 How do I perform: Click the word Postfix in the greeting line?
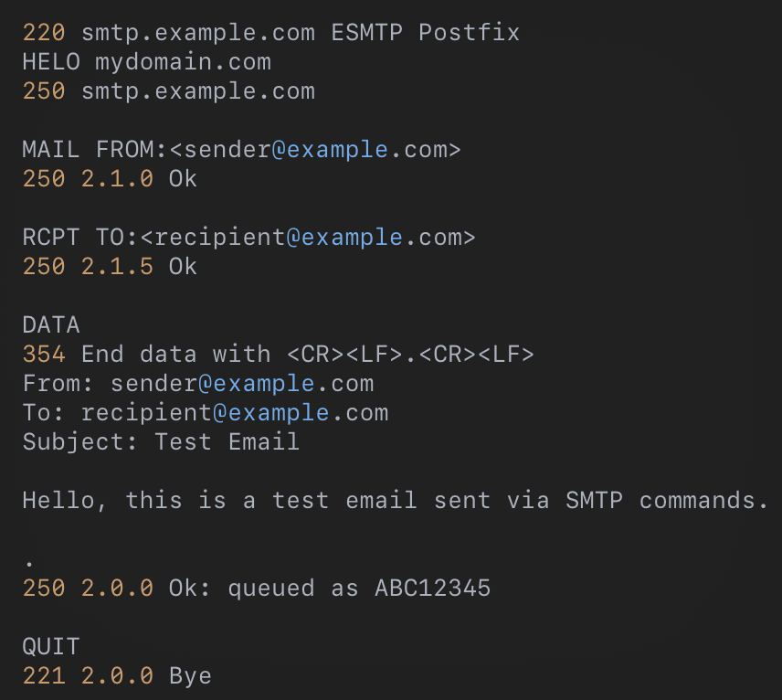pyautogui.click(x=469, y=33)
